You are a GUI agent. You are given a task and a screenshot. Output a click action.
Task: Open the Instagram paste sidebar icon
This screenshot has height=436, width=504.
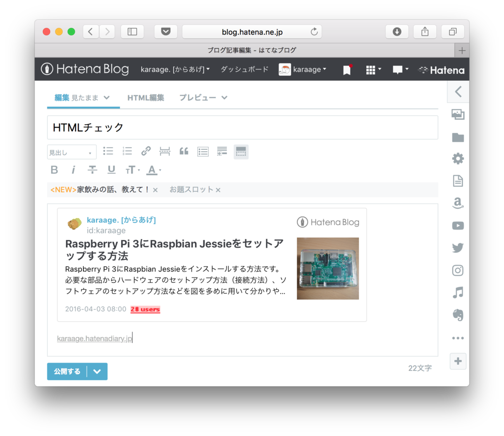point(458,270)
